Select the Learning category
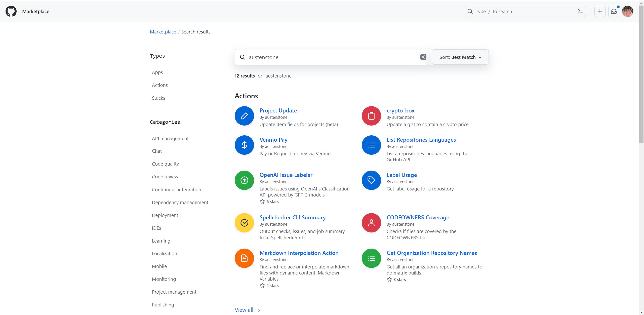 point(161,241)
